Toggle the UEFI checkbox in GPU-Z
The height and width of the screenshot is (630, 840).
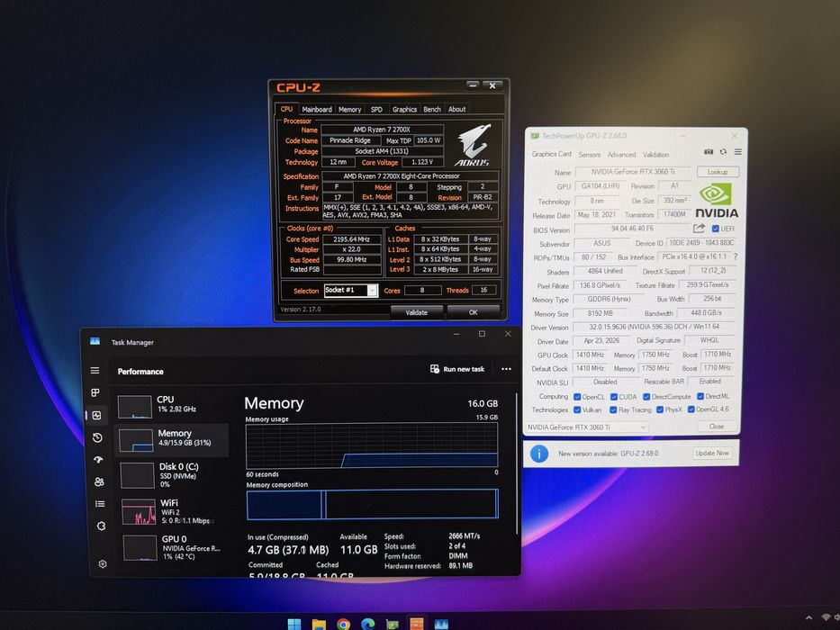tap(715, 229)
